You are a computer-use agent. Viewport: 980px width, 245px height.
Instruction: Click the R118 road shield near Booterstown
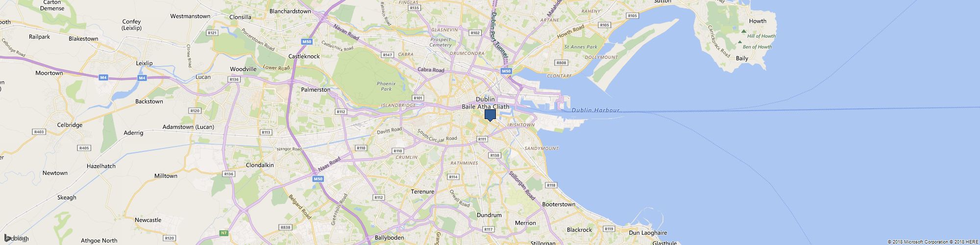551,185
